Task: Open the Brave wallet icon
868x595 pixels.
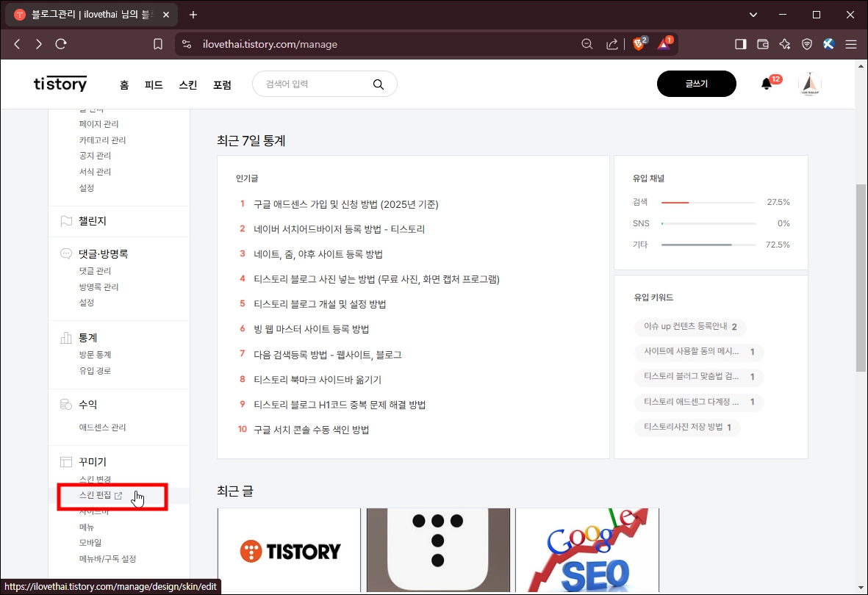Action: click(762, 43)
